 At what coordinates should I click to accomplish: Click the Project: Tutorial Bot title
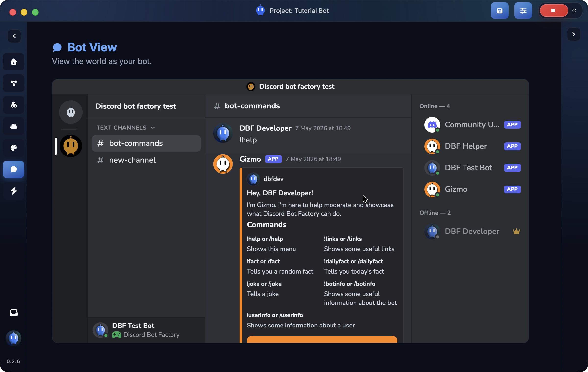pos(299,11)
